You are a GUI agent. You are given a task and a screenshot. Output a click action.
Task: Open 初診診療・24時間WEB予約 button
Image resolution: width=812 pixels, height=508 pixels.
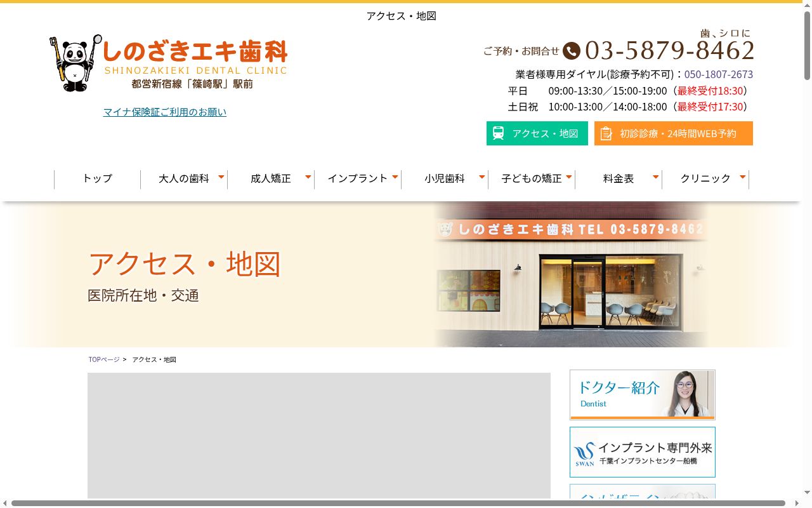coord(674,133)
